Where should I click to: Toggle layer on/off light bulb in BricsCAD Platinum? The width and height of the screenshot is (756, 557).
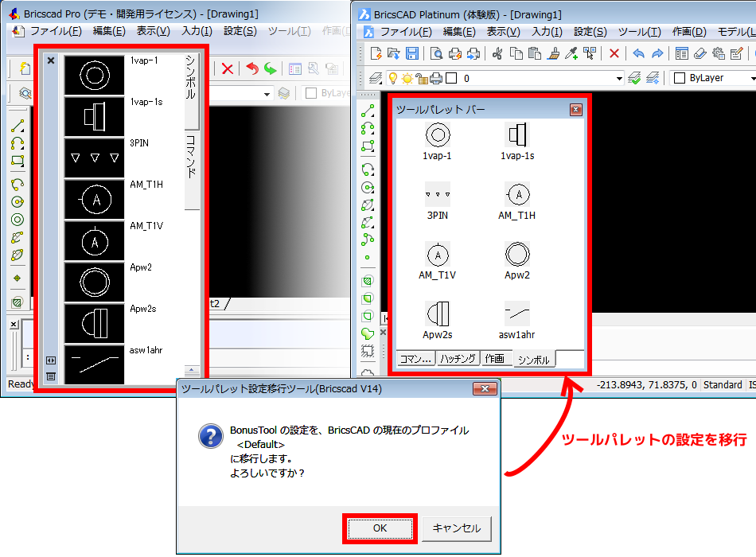[x=393, y=78]
